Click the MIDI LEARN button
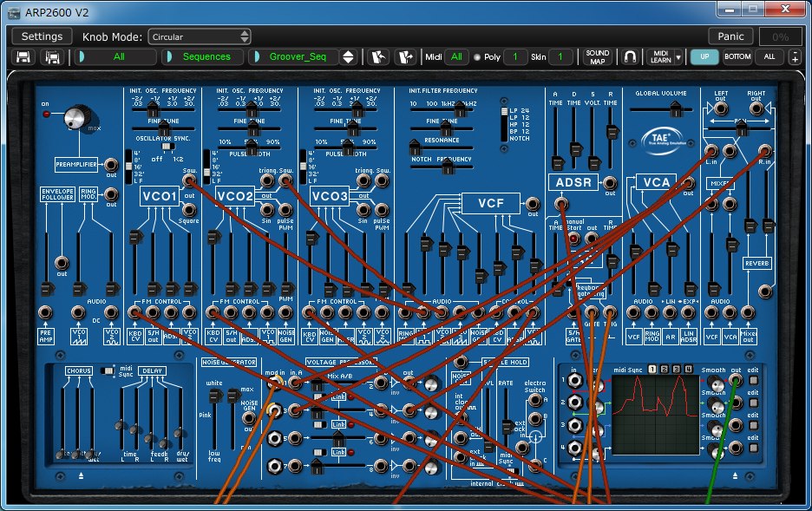812x511 pixels. 660,57
